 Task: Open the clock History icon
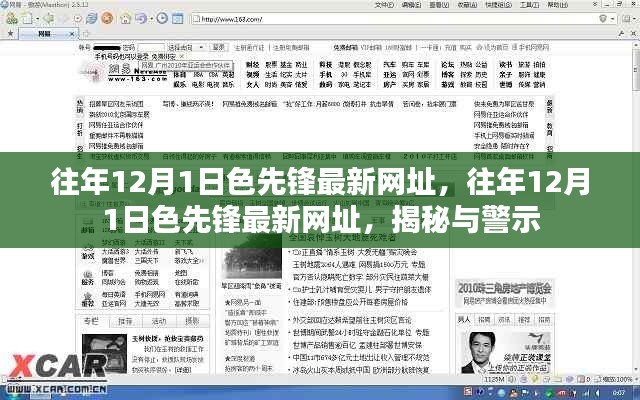tap(162, 18)
